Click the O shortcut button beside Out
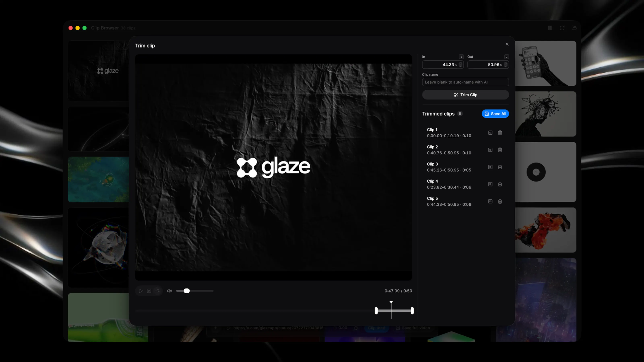Image resolution: width=644 pixels, height=362 pixels. click(507, 57)
